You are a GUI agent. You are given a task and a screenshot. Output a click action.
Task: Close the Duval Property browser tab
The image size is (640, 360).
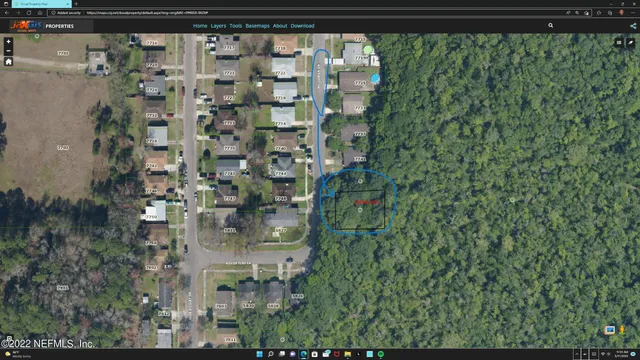pos(67,4)
